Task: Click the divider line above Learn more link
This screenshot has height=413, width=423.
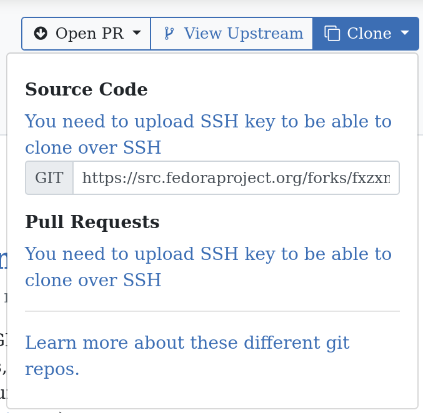Action: click(212, 311)
